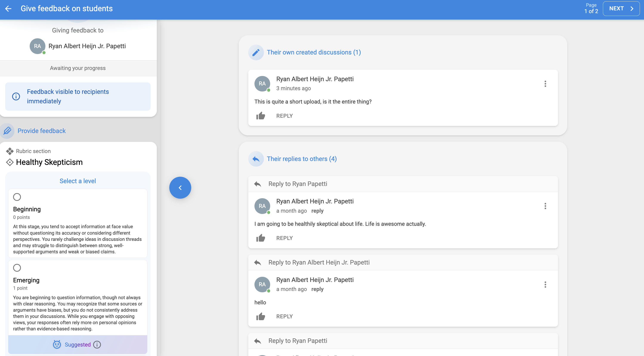This screenshot has width=644, height=356.
Task: Open options menu on 'healthily skeptical' reply
Action: (x=545, y=206)
